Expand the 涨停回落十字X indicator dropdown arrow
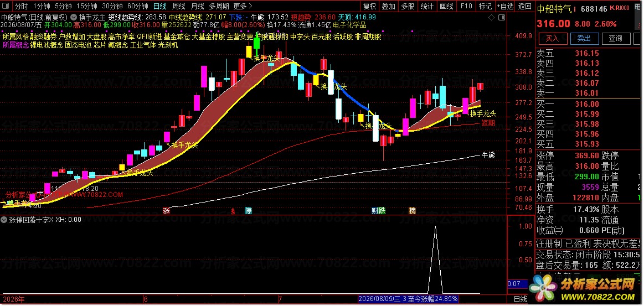The image size is (644, 306). point(4,220)
